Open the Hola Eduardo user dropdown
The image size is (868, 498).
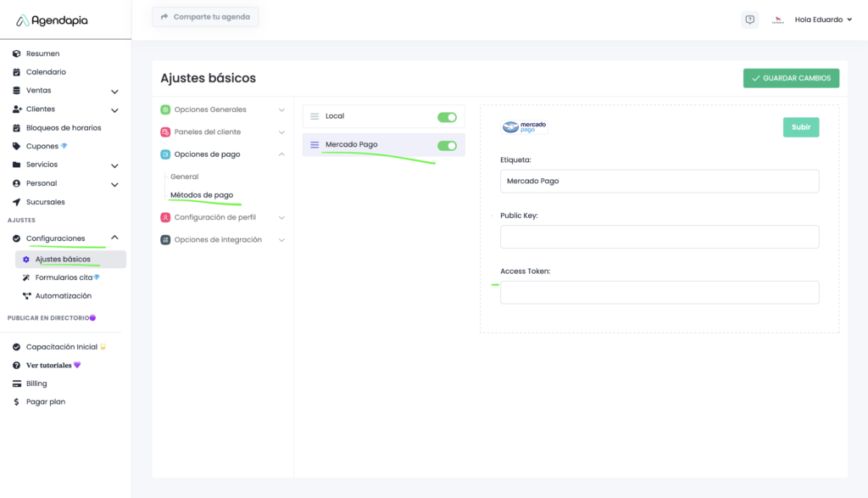822,20
